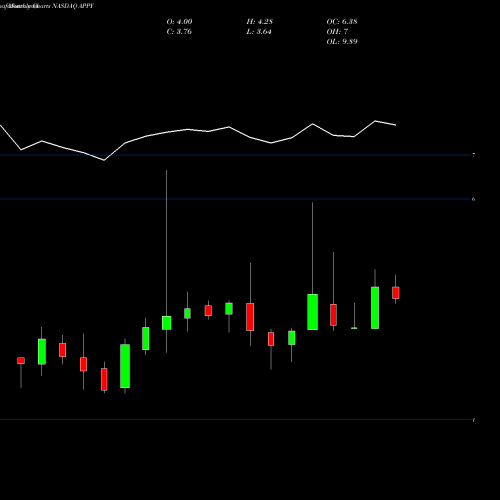Select the high value 'H: 4.28'
The height and width of the screenshot is (500, 500).
click(x=260, y=22)
